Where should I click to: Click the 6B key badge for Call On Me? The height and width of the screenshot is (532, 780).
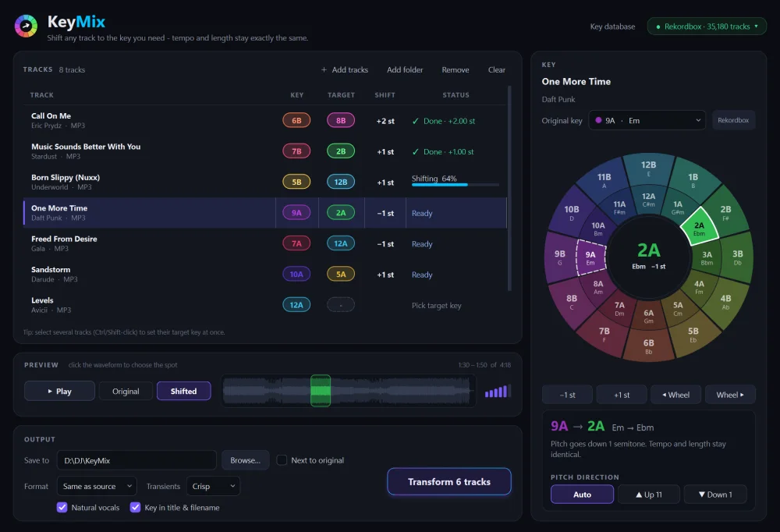point(296,120)
